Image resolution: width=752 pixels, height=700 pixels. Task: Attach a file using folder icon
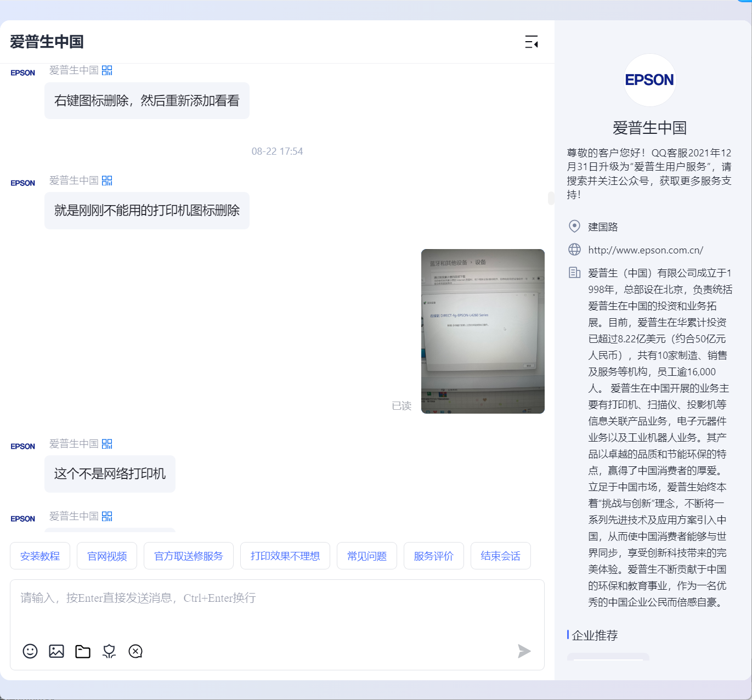pyautogui.click(x=83, y=651)
